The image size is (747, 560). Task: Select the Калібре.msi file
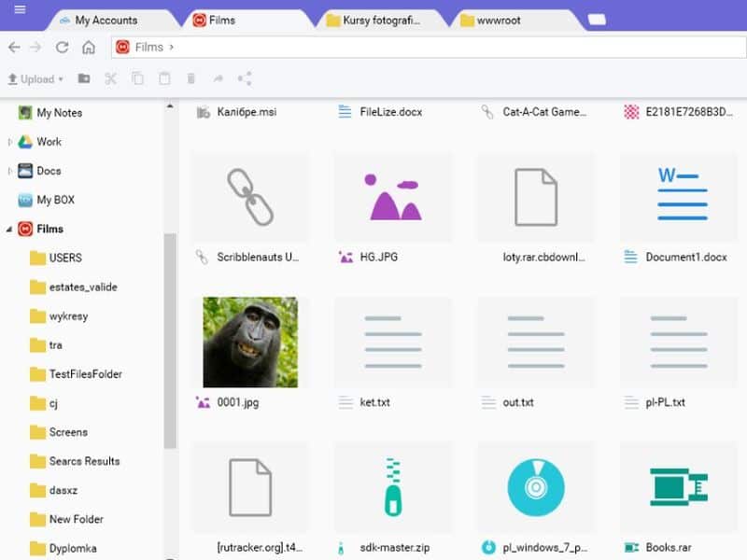[237, 112]
